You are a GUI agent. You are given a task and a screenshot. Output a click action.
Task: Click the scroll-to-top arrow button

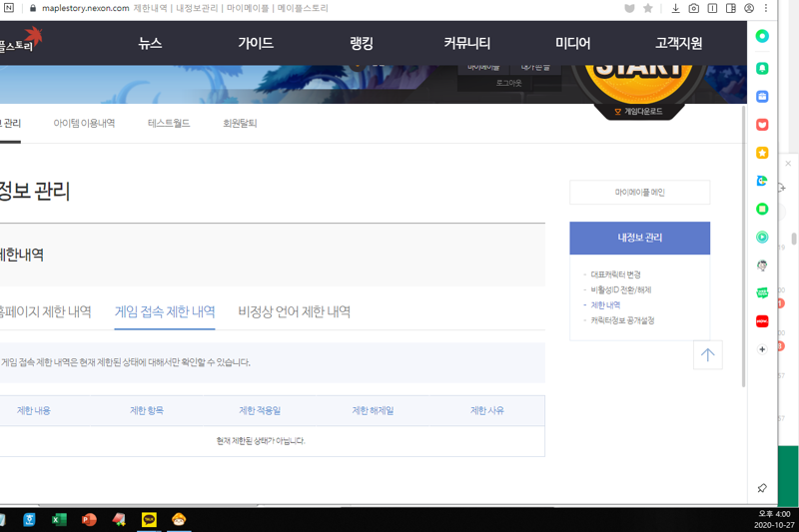707,355
